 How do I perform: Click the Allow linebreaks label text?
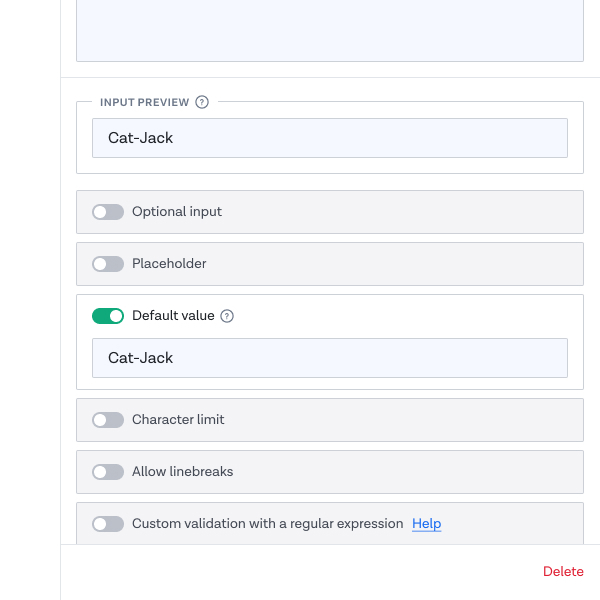point(183,471)
